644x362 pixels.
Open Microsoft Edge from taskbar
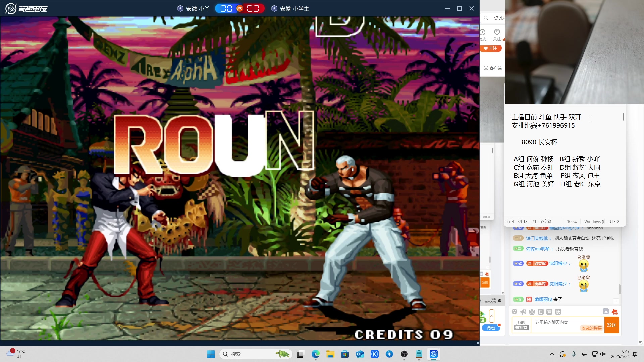(x=315, y=354)
